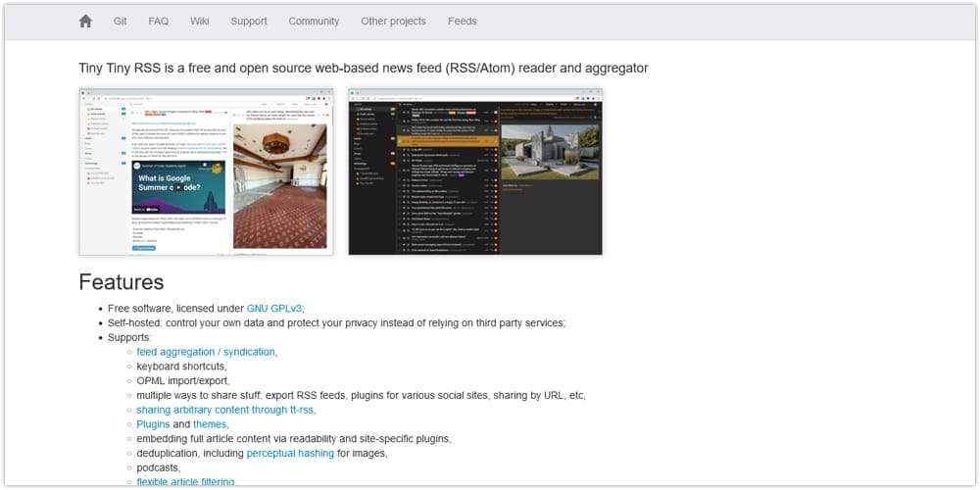Visit the Support section
Viewport: 980px width, 490px height.
pos(249,22)
